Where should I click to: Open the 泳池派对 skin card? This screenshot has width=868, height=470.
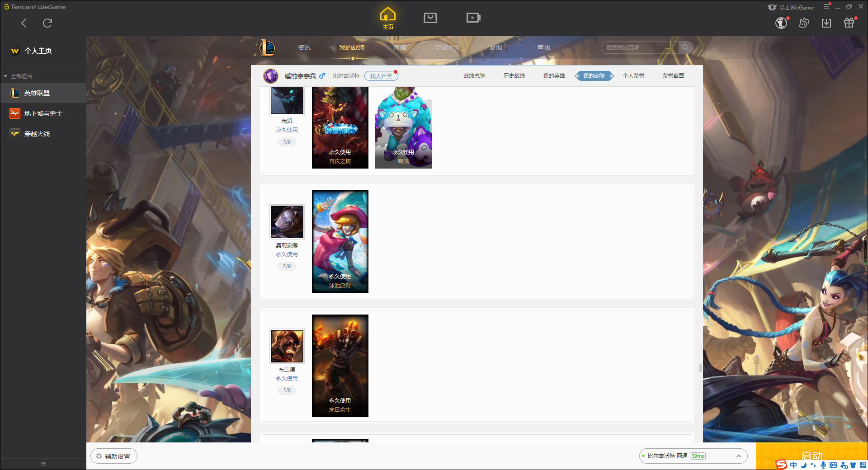click(340, 241)
